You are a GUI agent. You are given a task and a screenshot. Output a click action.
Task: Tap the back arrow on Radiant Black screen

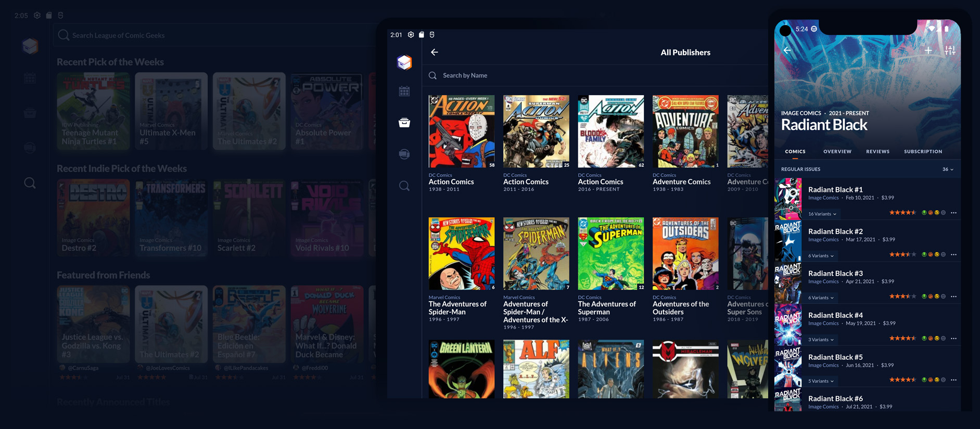[x=787, y=50]
